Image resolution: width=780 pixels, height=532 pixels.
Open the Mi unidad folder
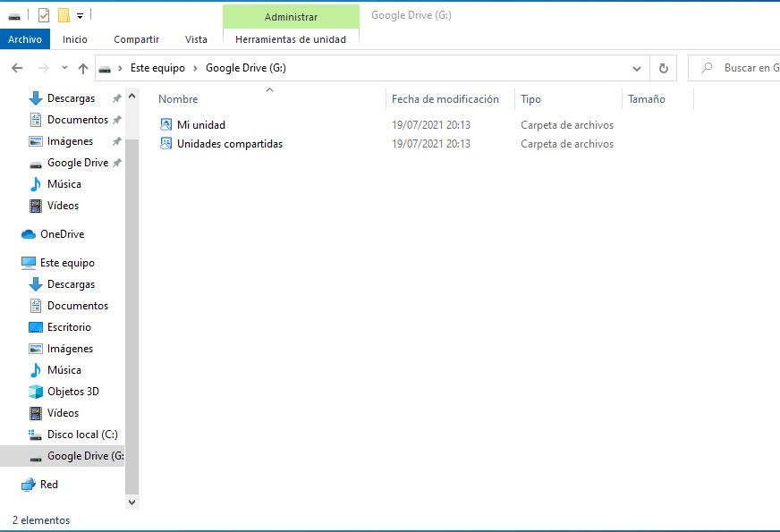pyautogui.click(x=200, y=125)
